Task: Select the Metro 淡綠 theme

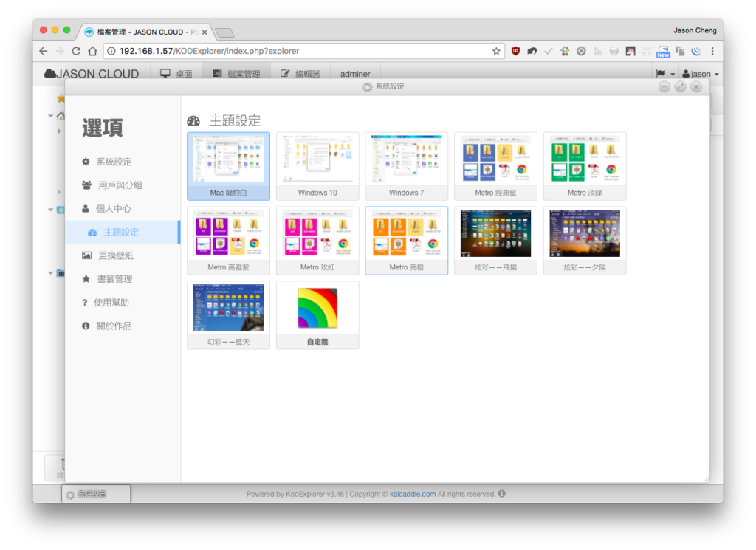Action: pyautogui.click(x=585, y=166)
